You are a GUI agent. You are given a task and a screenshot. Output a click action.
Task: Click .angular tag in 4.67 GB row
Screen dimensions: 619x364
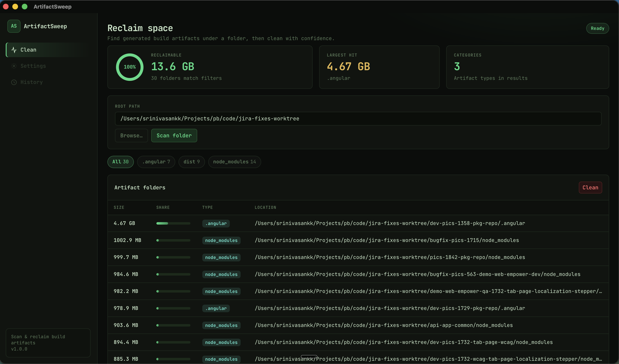click(216, 223)
